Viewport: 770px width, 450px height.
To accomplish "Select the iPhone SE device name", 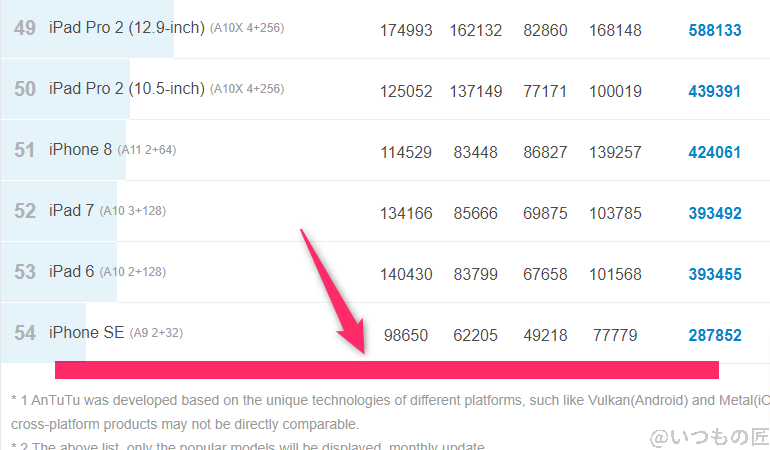I will (x=87, y=333).
